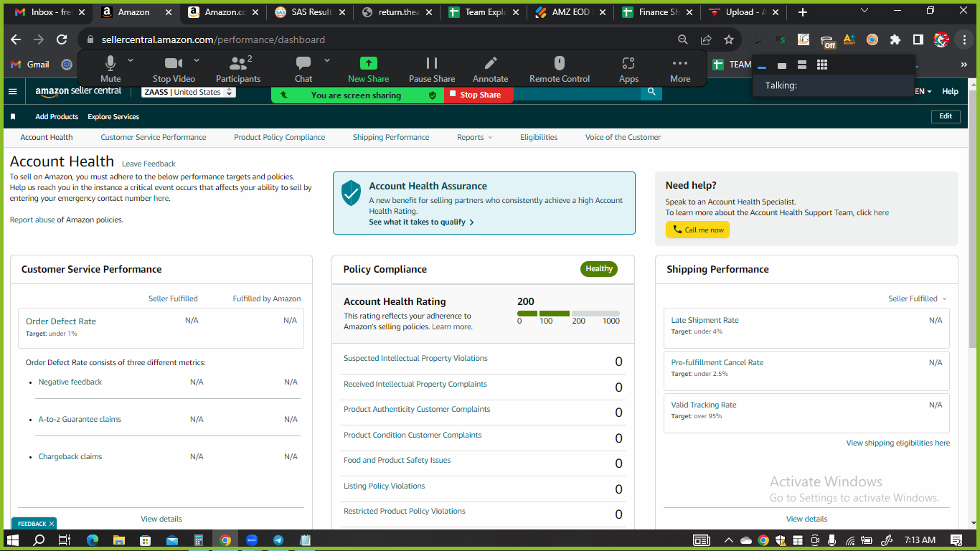Image resolution: width=980 pixels, height=551 pixels.
Task: Bookmark this page with the star icon
Action: (729, 39)
